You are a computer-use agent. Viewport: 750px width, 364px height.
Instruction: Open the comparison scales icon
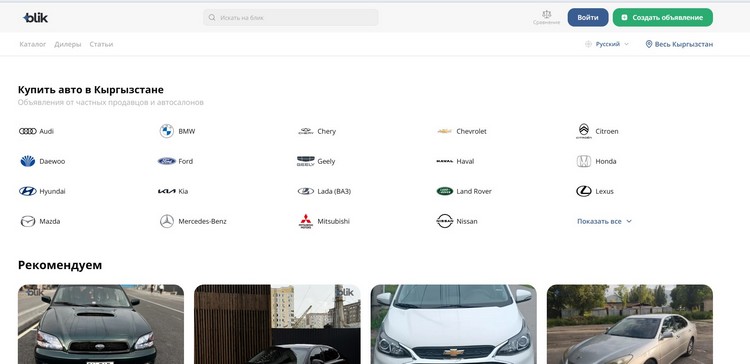coord(547,14)
